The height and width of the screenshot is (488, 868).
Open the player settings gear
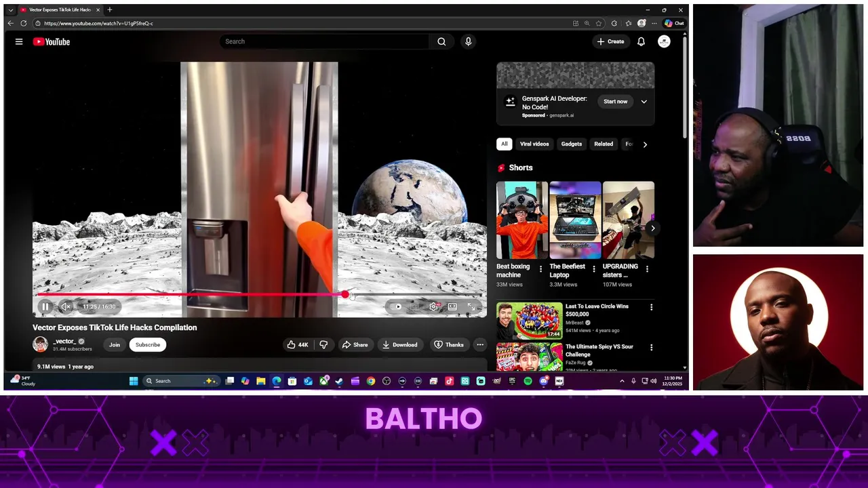pos(434,306)
